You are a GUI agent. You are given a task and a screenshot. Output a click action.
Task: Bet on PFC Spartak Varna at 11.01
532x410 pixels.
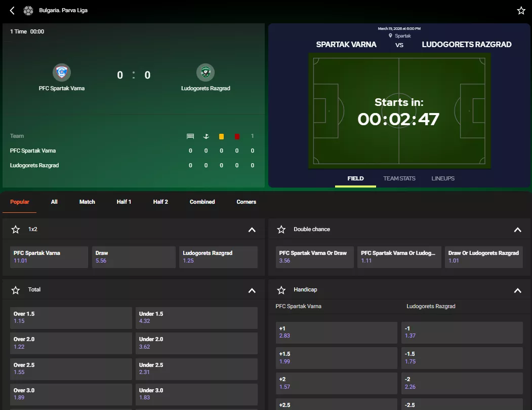tap(49, 257)
